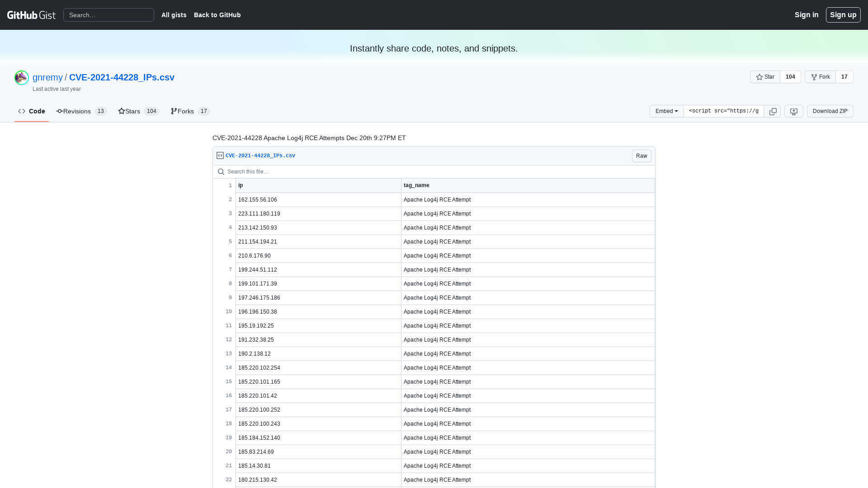
Task: Select IP cell 210.6.176.90
Action: tap(318, 256)
